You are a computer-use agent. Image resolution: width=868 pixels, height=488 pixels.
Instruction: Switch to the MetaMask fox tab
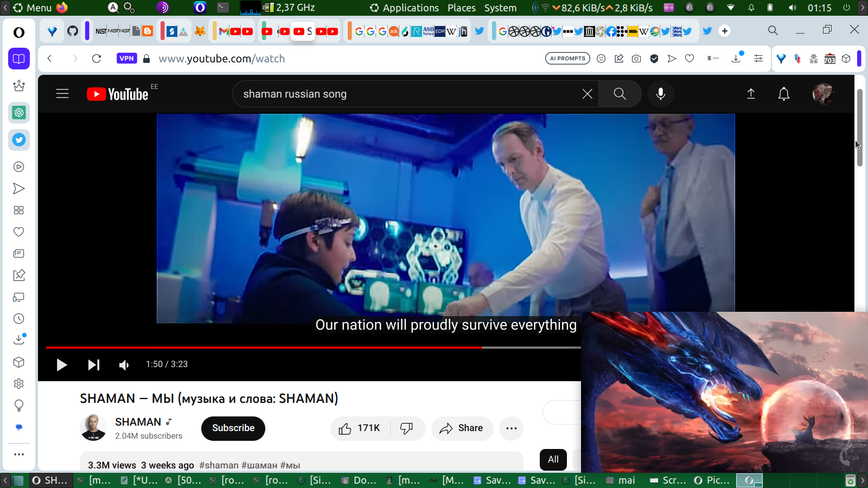coord(200,31)
